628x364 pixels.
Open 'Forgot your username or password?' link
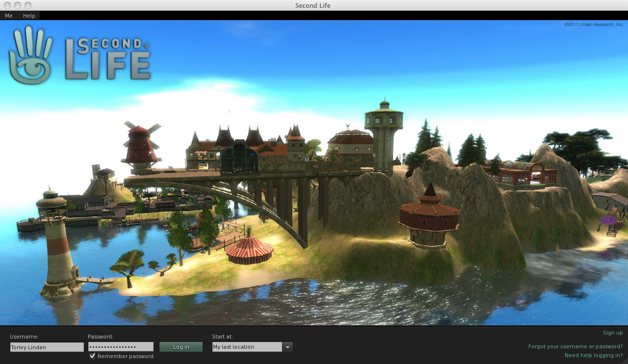(576, 346)
